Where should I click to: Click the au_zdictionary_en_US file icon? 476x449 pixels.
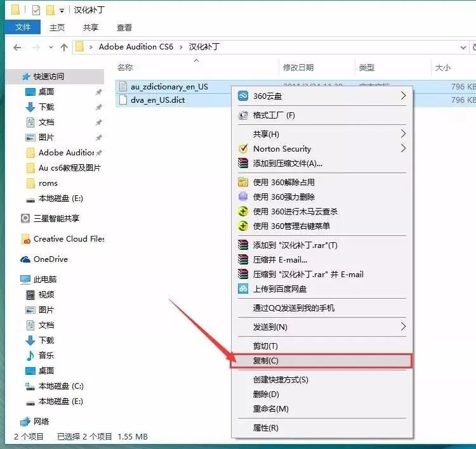[123, 86]
